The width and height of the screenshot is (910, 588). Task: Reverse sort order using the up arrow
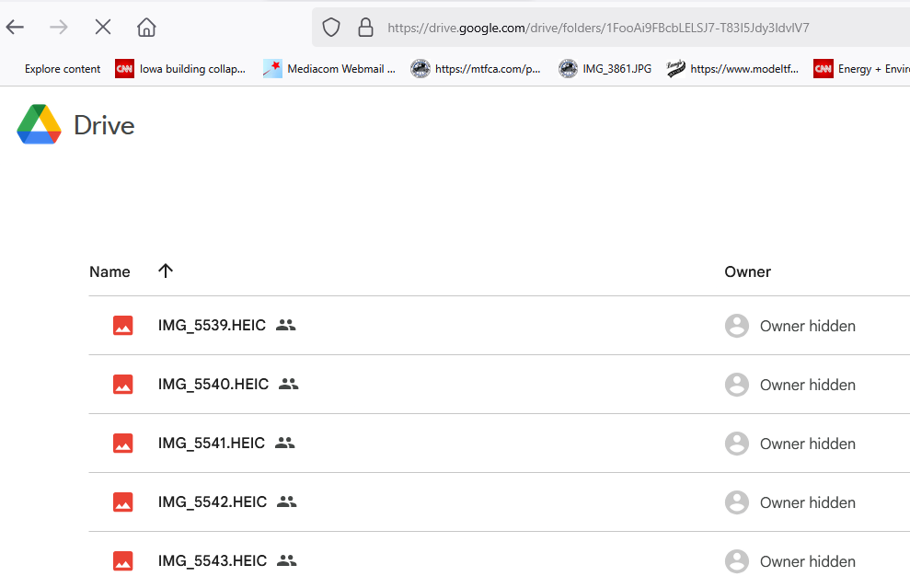tap(166, 271)
